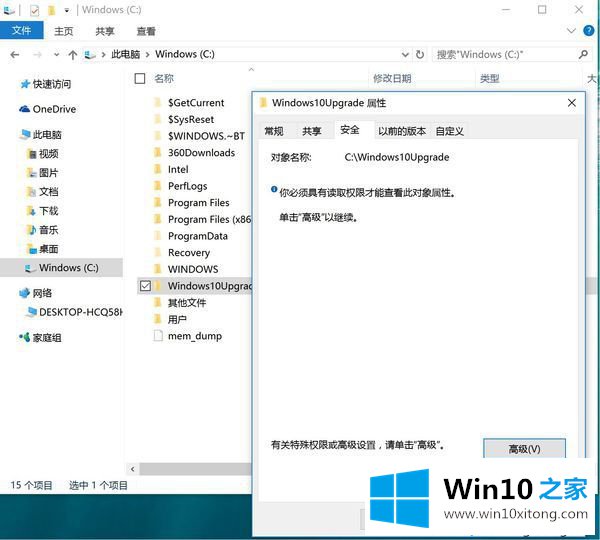Switch to 常规 tab in properties dialog

coord(274,131)
